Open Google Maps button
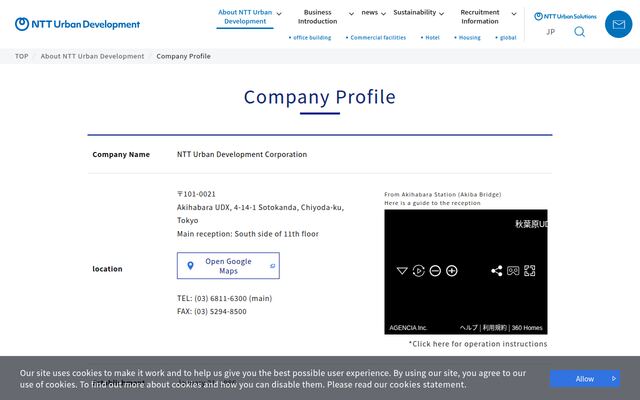The height and width of the screenshot is (400, 640). point(228,266)
